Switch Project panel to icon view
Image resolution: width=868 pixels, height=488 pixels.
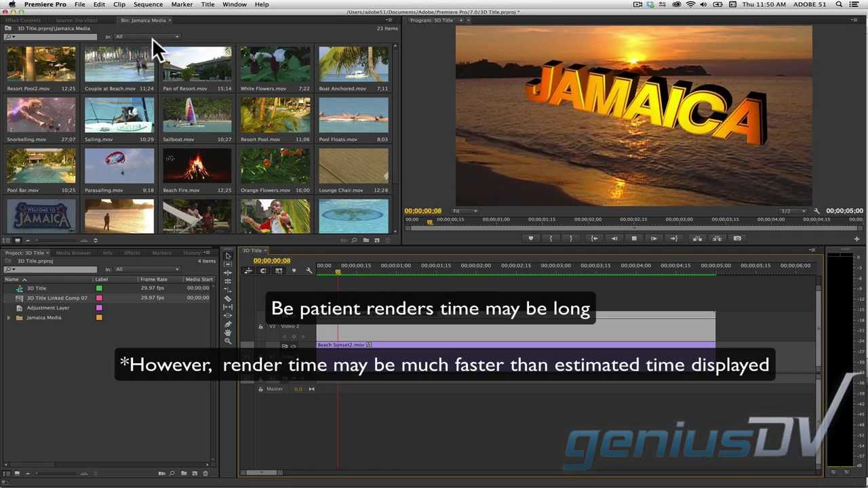[x=17, y=473]
